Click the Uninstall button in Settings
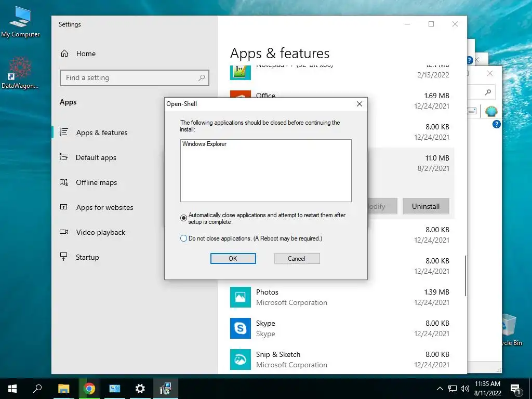The image size is (532, 399). pyautogui.click(x=426, y=206)
